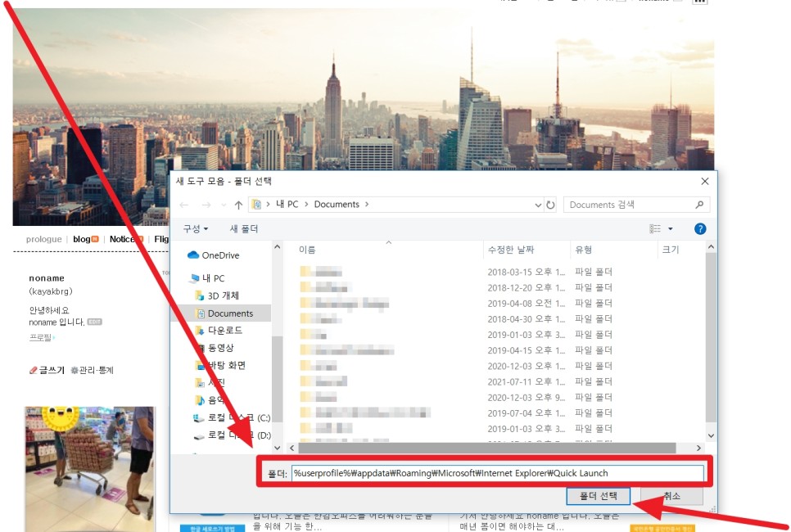
Task: Refresh the Documents folder listing
Action: click(x=550, y=205)
